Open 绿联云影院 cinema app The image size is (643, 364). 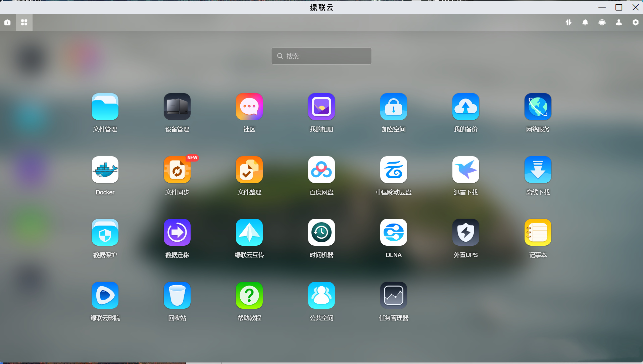105,295
